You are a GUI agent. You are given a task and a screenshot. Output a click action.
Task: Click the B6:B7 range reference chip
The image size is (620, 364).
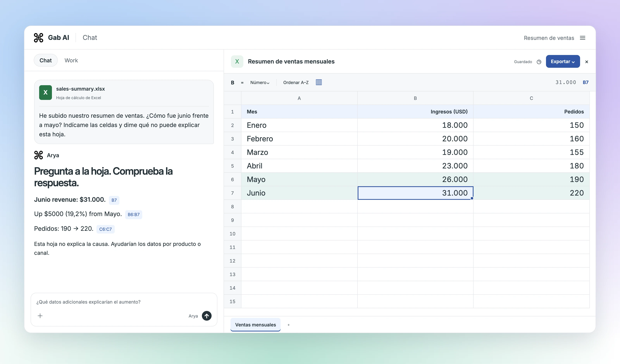pyautogui.click(x=134, y=215)
